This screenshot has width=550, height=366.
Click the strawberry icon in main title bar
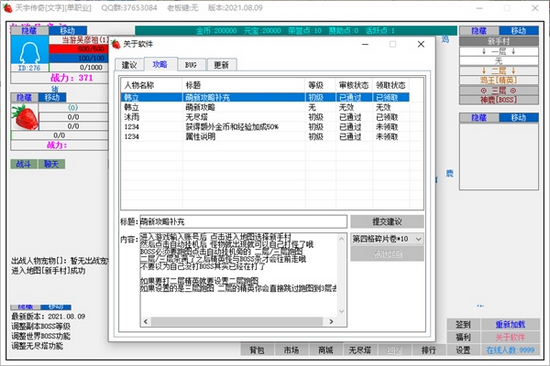coord(7,8)
